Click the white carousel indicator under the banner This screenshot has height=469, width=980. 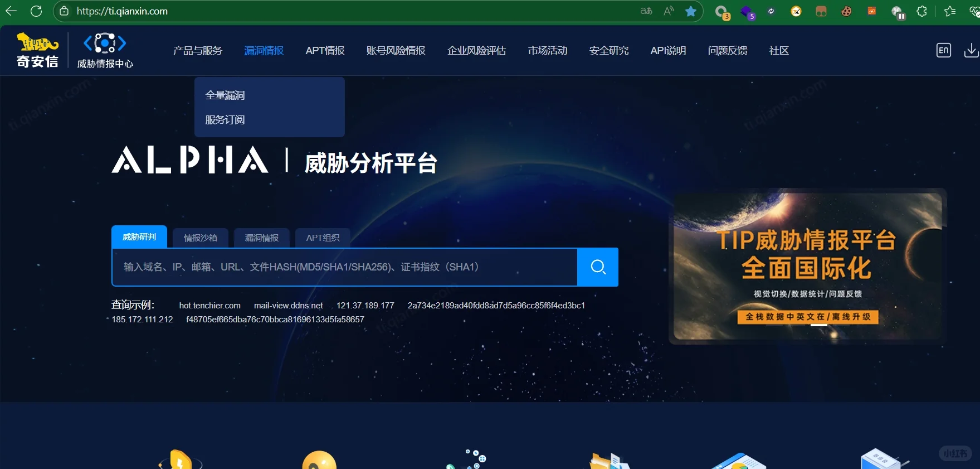click(818, 325)
